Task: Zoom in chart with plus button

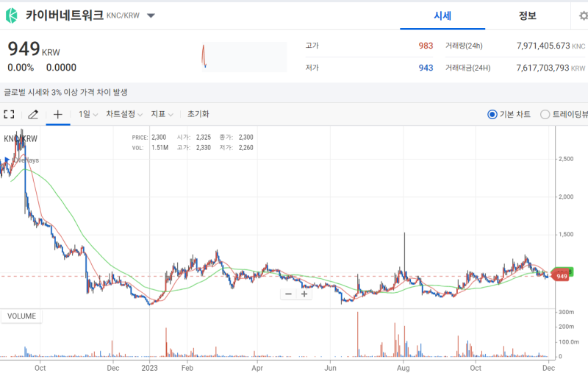Action: tap(304, 294)
